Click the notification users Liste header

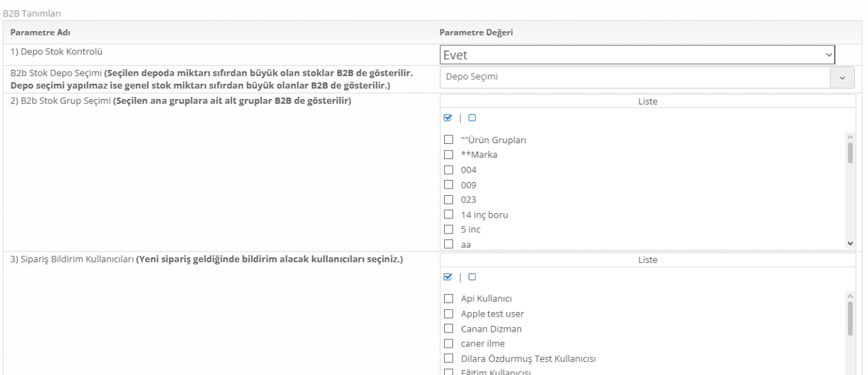pos(647,260)
